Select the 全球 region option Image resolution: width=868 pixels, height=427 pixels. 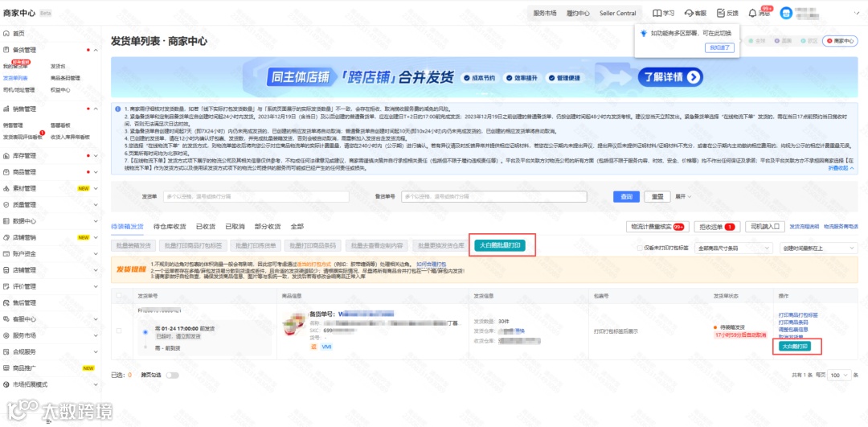[x=757, y=41]
